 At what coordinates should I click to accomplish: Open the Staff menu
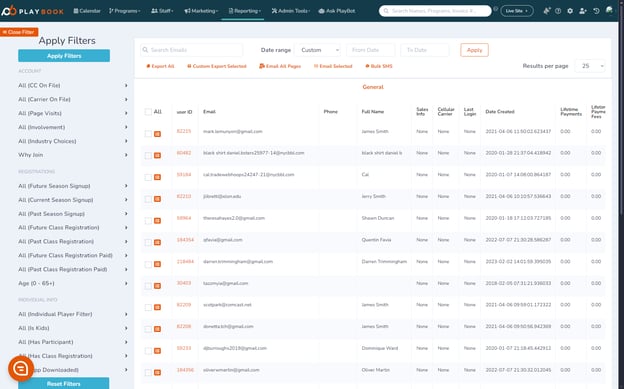162,11
